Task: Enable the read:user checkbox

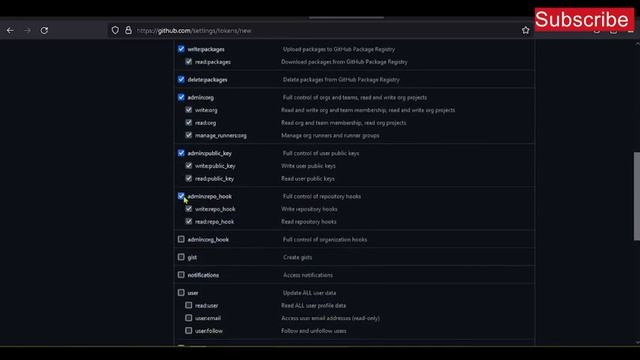Action: [189, 305]
